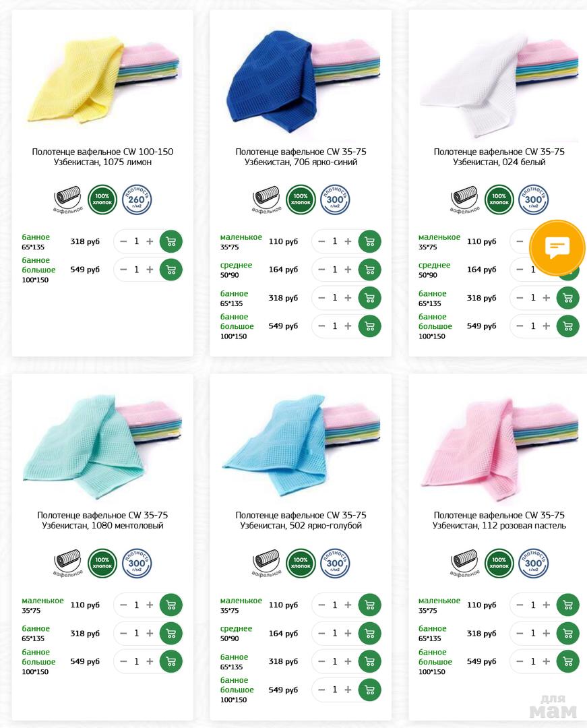The width and height of the screenshot is (587, 728).
Task: Open the orange chat message widget
Action: (557, 247)
